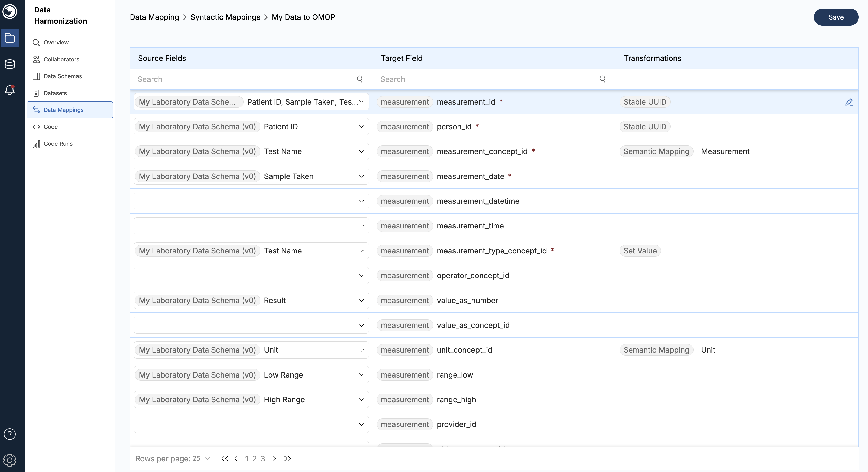Screen dimensions: 868x472
Task: Open empty source dropdown for value_as_concept_id
Action: [251, 325]
